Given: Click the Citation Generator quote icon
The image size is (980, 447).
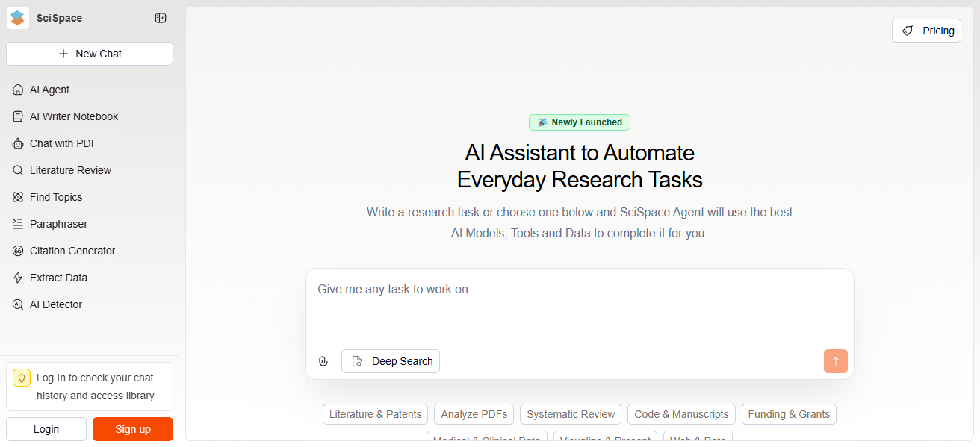Looking at the screenshot, I should pos(18,251).
